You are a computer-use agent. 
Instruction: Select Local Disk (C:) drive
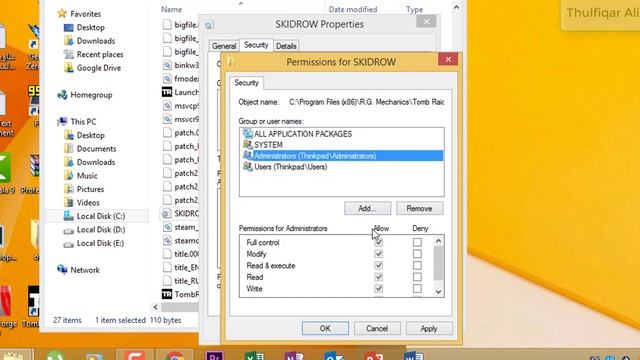point(101,216)
